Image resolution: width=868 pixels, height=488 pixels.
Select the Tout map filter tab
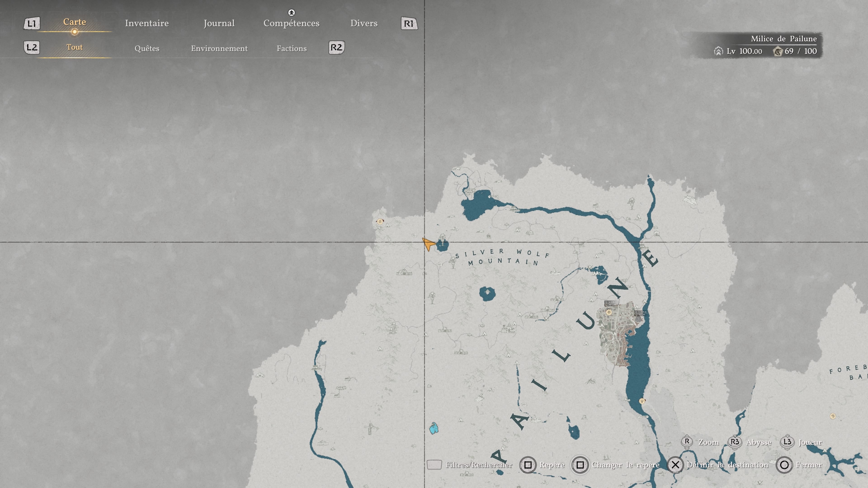tap(74, 47)
